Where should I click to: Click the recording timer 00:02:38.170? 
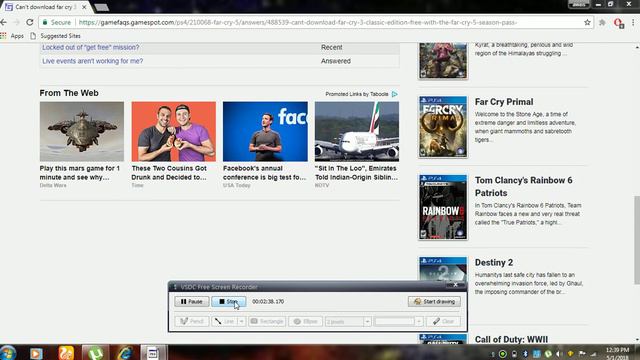(x=268, y=302)
